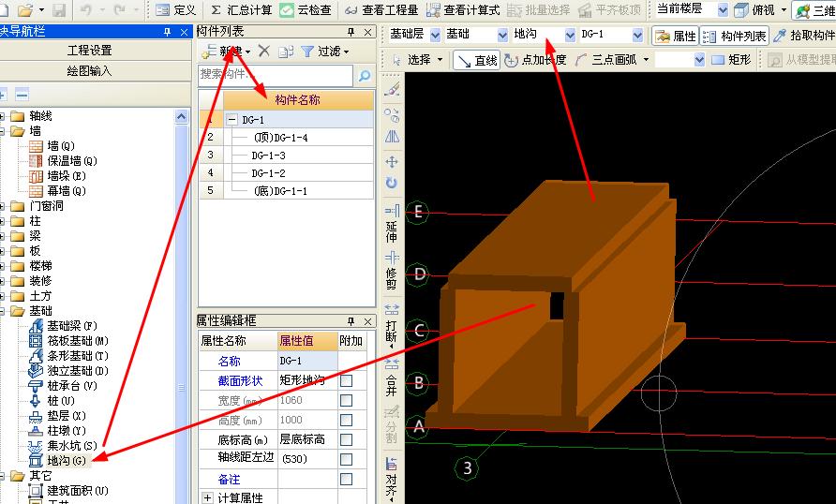Viewport: 836px width, 504px height.
Task: Start 云检查 cloud check
Action: [306, 9]
